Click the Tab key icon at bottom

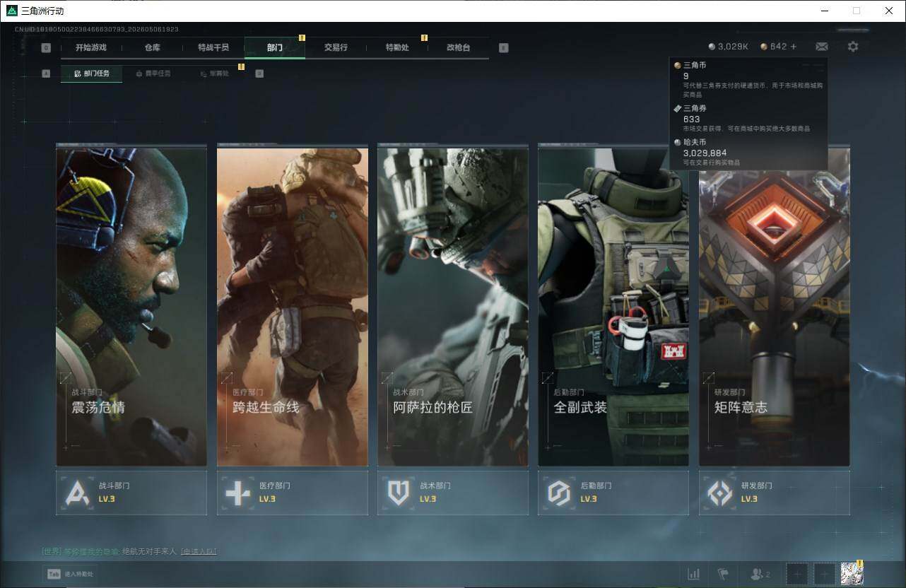[x=53, y=574]
